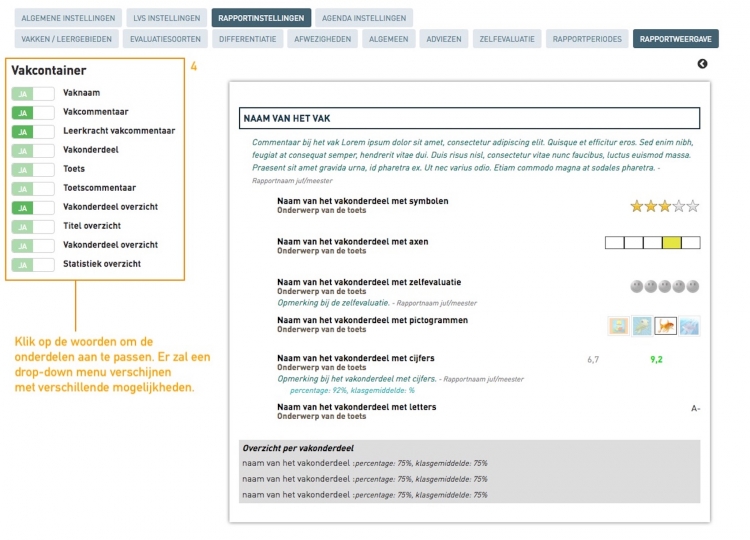The height and width of the screenshot is (540, 750).
Task: Toggle the Statistiek overzicht switch
Action: (33, 264)
